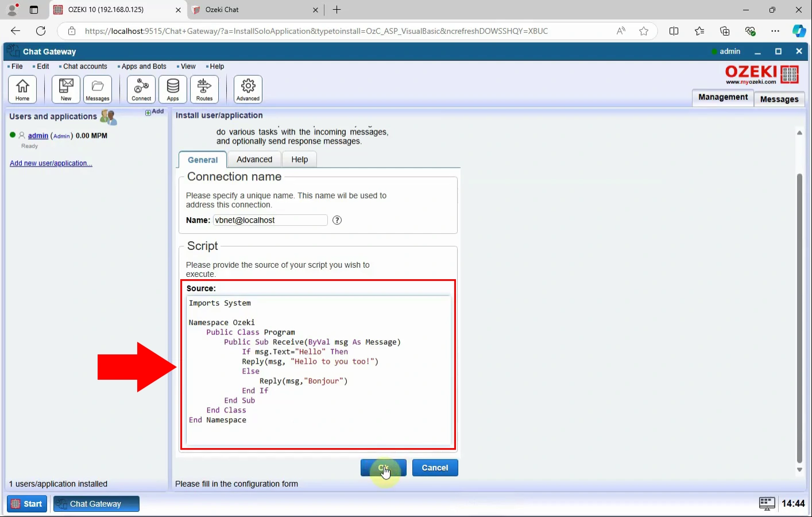
Task: Switch to the Management tab
Action: tap(723, 98)
